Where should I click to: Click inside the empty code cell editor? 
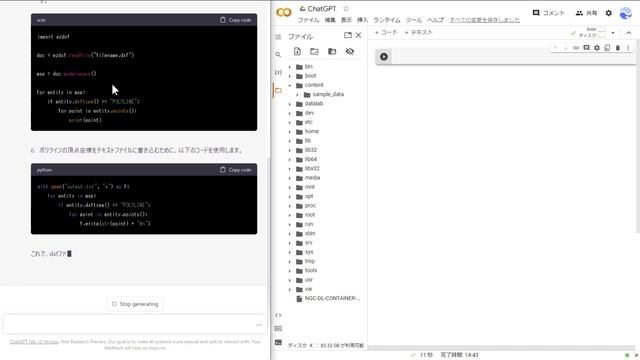point(512,57)
